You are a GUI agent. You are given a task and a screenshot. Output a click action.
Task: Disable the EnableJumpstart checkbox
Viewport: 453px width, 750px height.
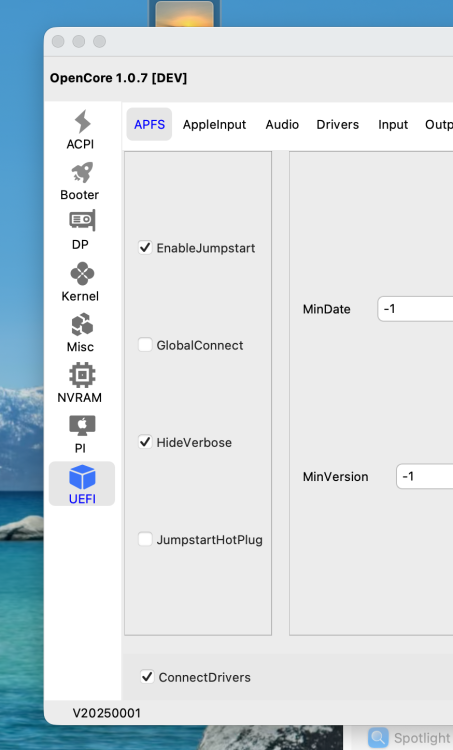coord(145,248)
